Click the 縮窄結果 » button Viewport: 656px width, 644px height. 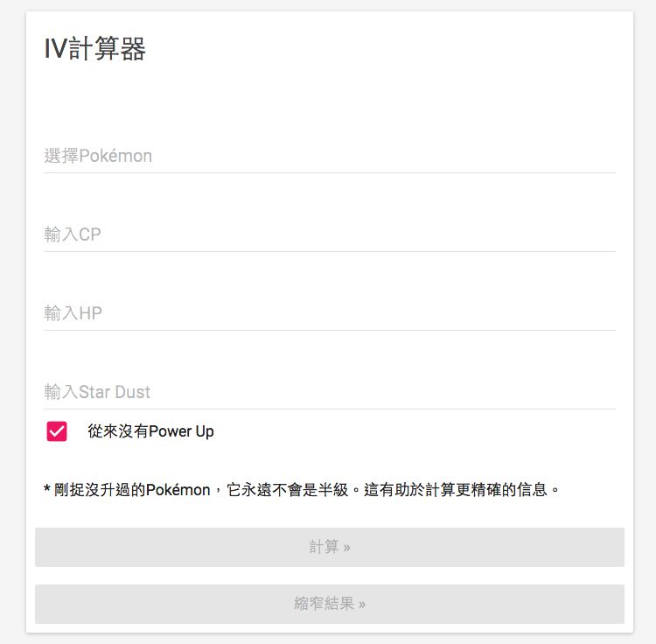(x=329, y=604)
